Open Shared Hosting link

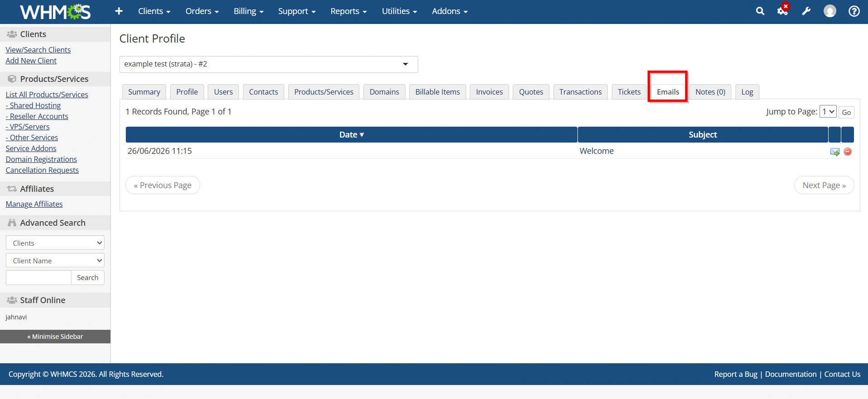tap(33, 105)
